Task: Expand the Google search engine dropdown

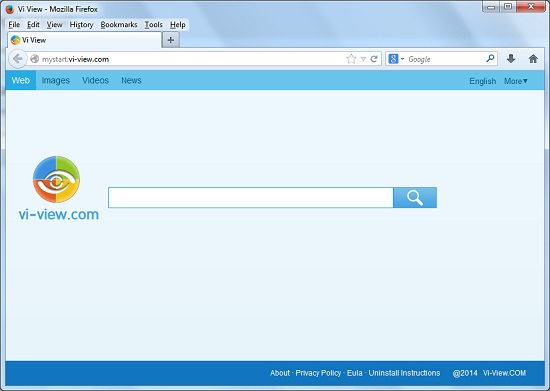Action: 396,59
